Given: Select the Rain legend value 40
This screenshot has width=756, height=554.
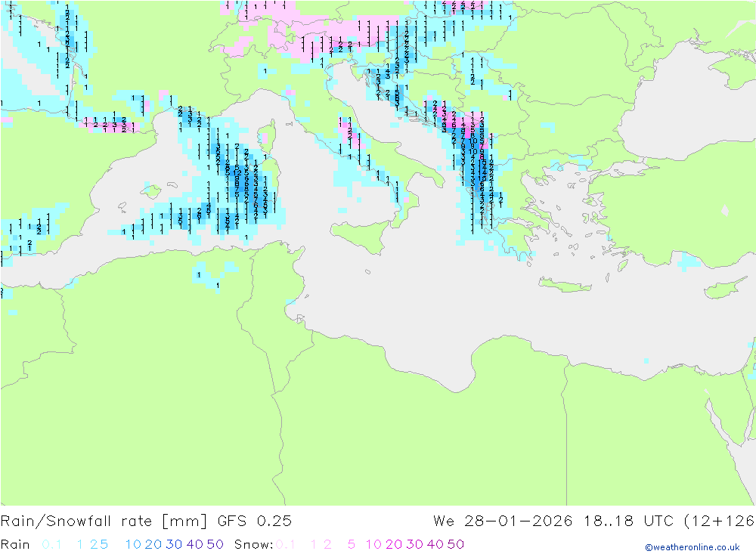Looking at the screenshot, I should [195, 544].
